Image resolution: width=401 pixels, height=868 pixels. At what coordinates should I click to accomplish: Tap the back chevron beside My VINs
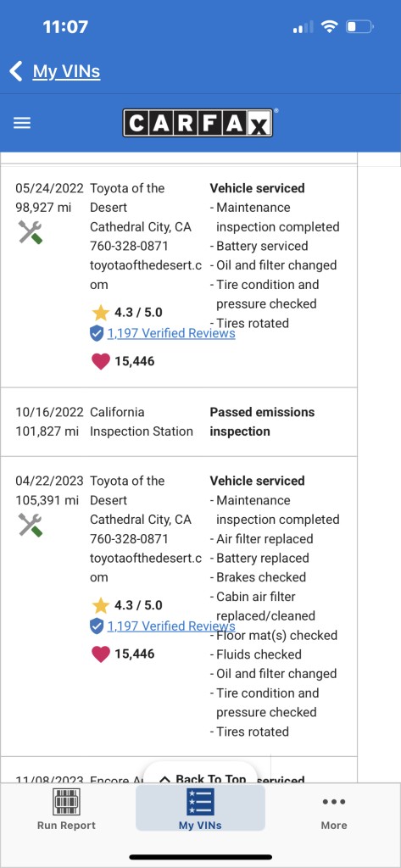tap(16, 71)
